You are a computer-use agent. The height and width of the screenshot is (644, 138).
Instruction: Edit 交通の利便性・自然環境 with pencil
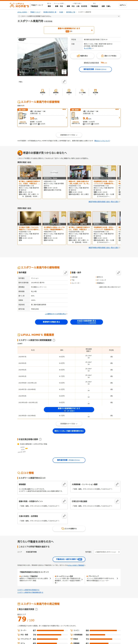click(x=64, y=516)
